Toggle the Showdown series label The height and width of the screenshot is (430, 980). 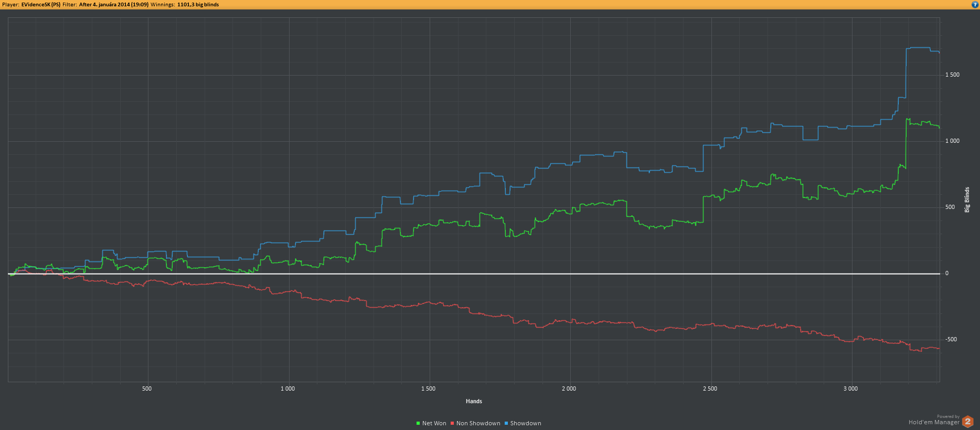(x=525, y=423)
